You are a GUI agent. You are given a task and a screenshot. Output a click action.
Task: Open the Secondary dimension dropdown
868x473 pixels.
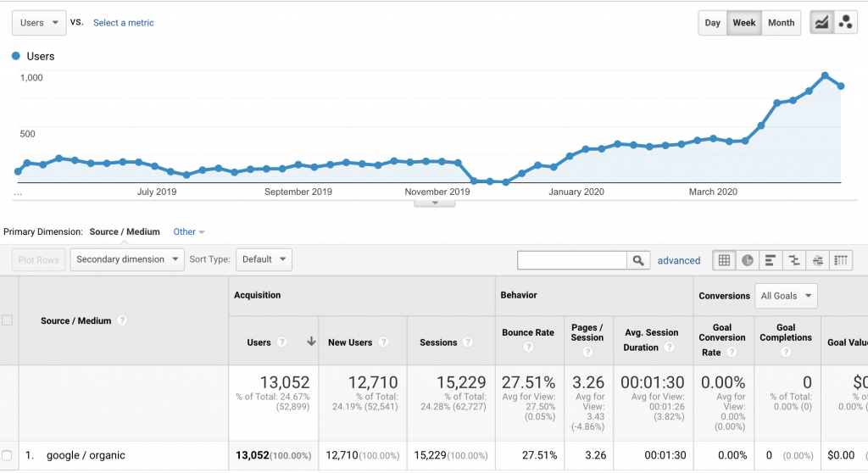pos(127,259)
